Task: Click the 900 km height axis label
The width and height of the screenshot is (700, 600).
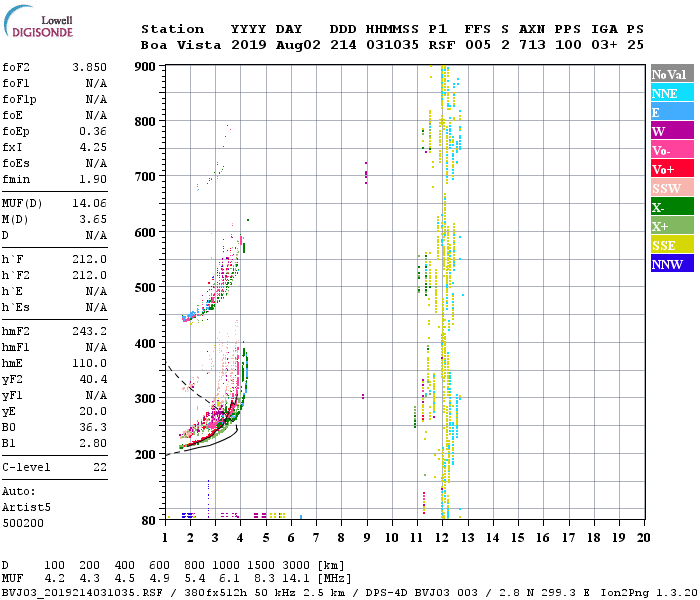Action: (x=148, y=66)
